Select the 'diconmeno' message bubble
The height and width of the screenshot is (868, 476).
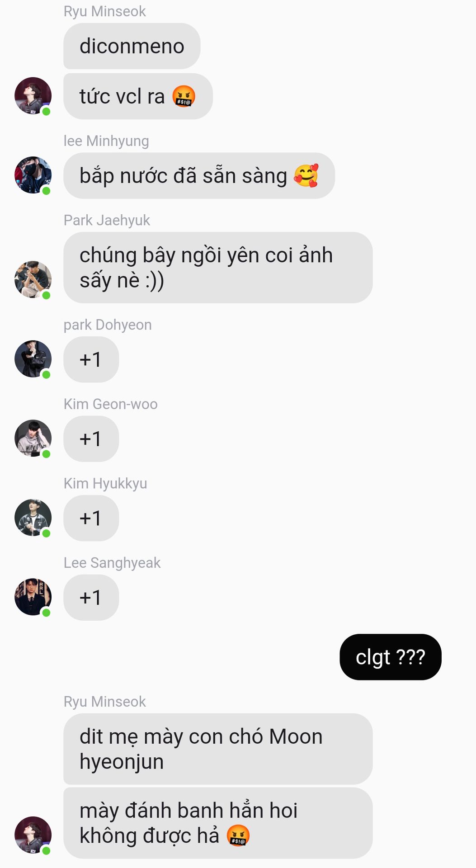pos(132,46)
